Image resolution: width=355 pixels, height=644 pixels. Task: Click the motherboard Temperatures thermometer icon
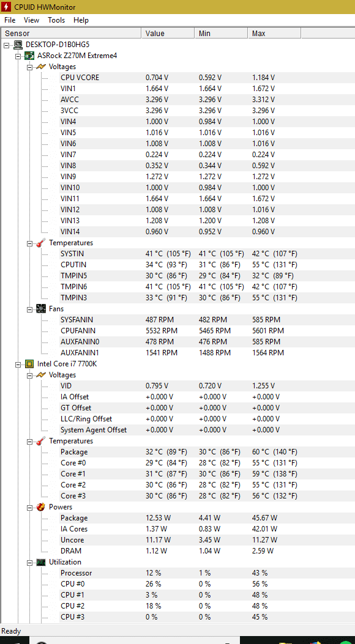point(41,243)
